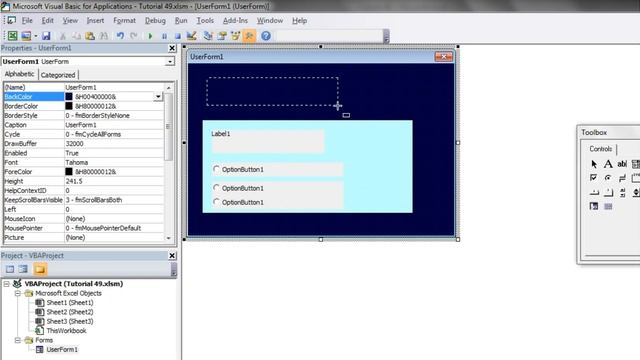Click the Reset stop icon
Viewport: 640px width, 360px height.
[178, 36]
